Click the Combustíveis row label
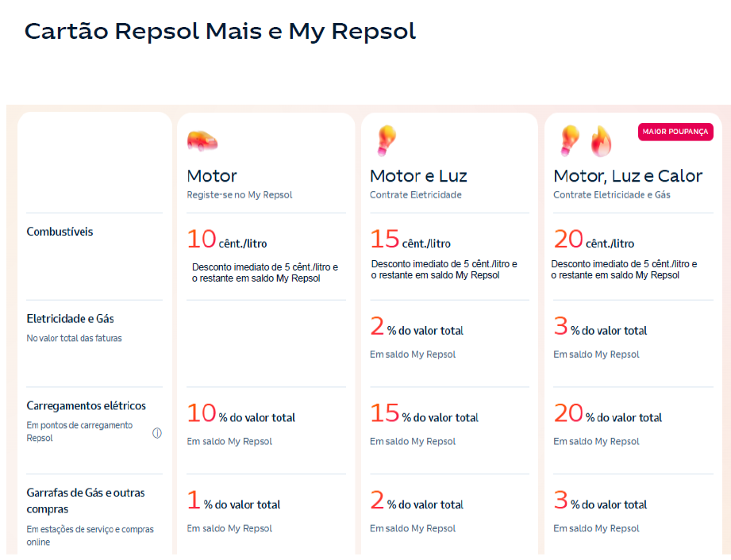Image resolution: width=731 pixels, height=560 pixels. click(x=60, y=232)
